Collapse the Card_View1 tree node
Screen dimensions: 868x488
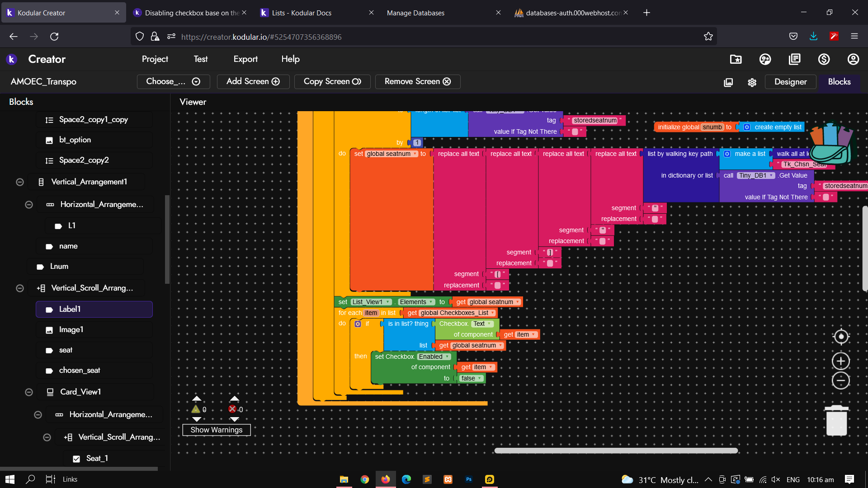coord(29,392)
